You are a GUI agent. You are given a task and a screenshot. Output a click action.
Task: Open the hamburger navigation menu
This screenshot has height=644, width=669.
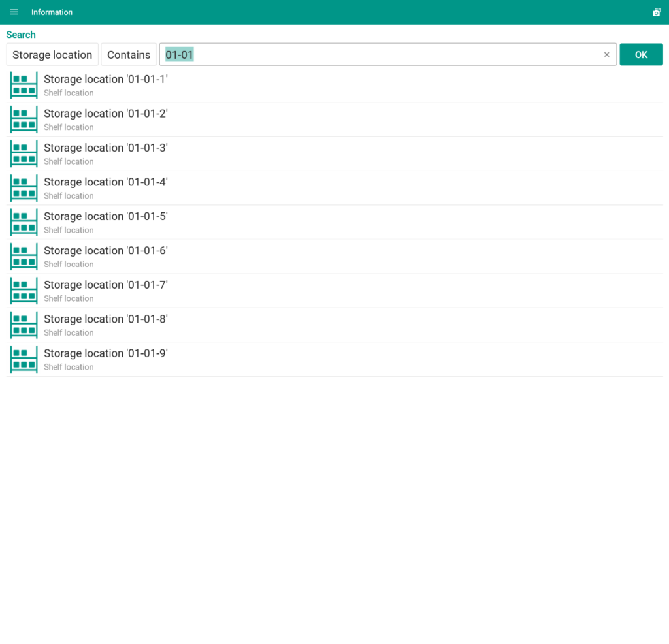14,12
